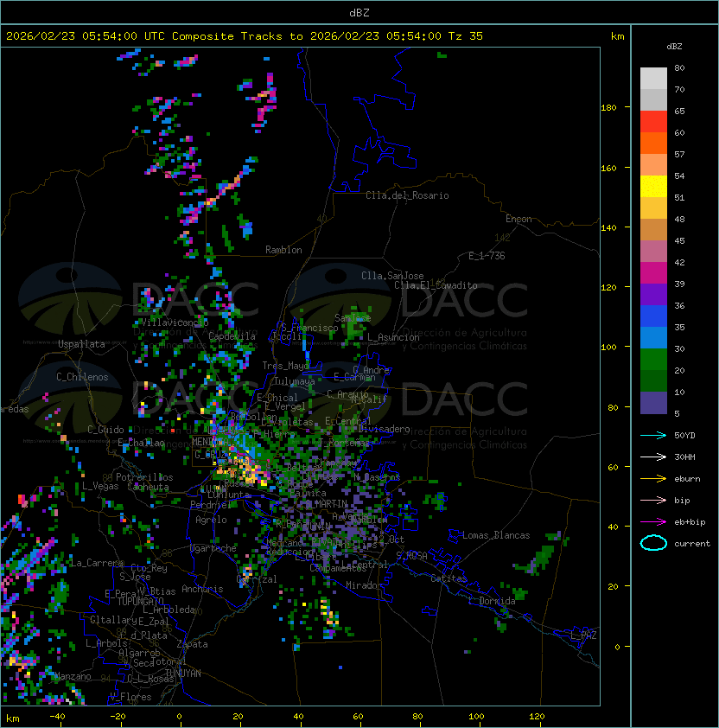Click the cyan ellipse 'current' legend symbol

tap(653, 543)
